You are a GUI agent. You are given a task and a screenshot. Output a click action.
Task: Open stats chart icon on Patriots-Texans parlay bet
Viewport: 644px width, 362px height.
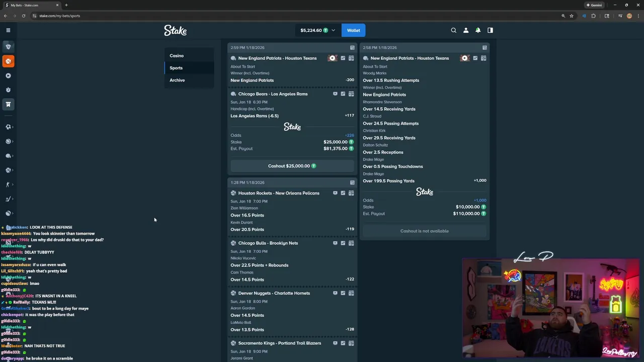click(475, 58)
